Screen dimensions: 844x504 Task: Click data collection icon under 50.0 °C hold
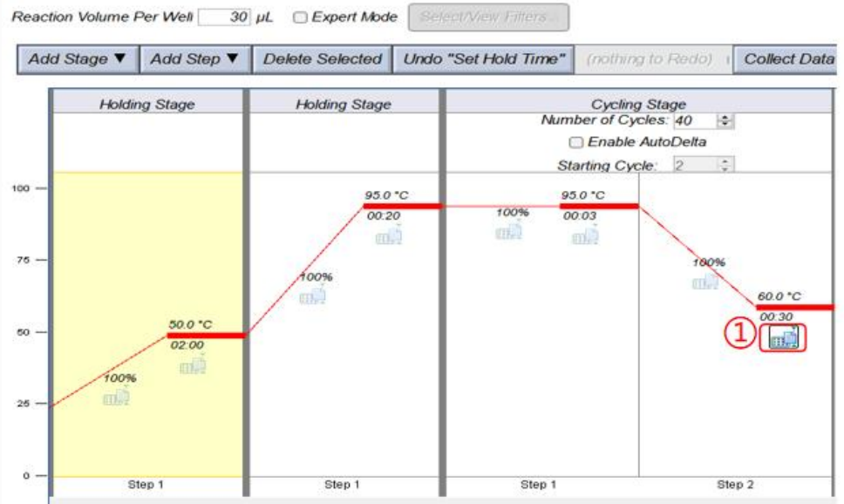coord(193,366)
